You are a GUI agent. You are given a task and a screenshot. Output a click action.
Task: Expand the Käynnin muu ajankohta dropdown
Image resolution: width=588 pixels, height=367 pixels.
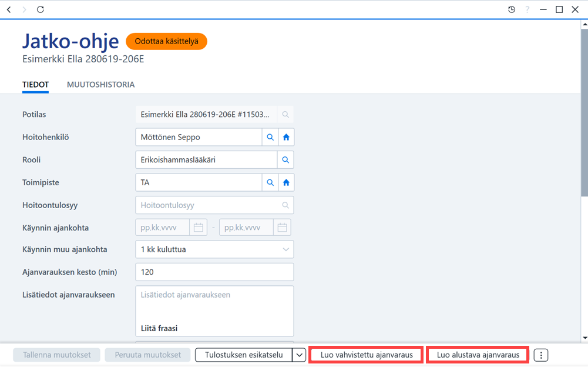pos(285,249)
